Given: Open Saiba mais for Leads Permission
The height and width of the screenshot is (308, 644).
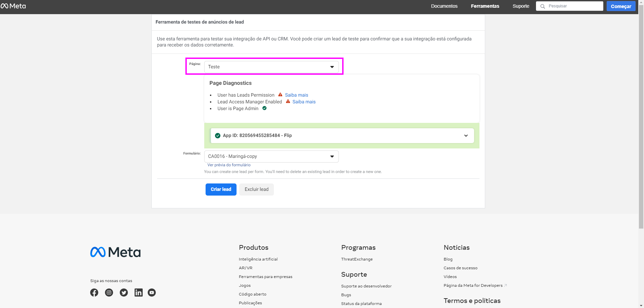Looking at the screenshot, I should 296,95.
